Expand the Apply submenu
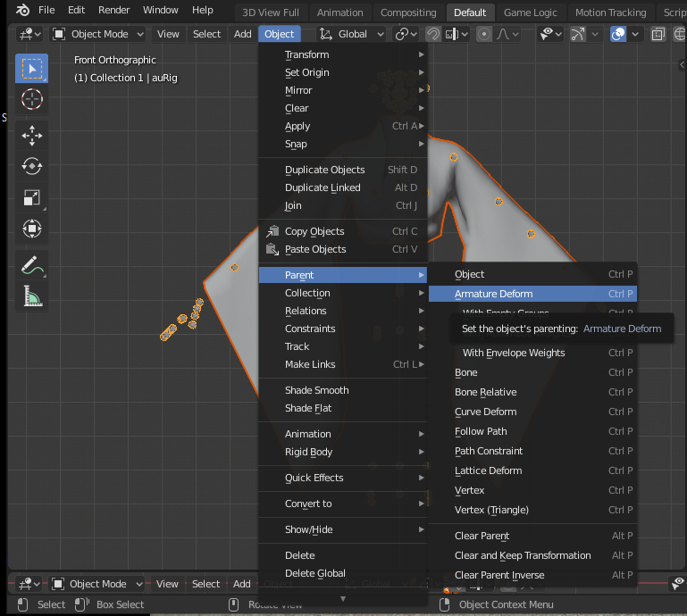Viewport: 687px width, 616px height. [x=343, y=126]
